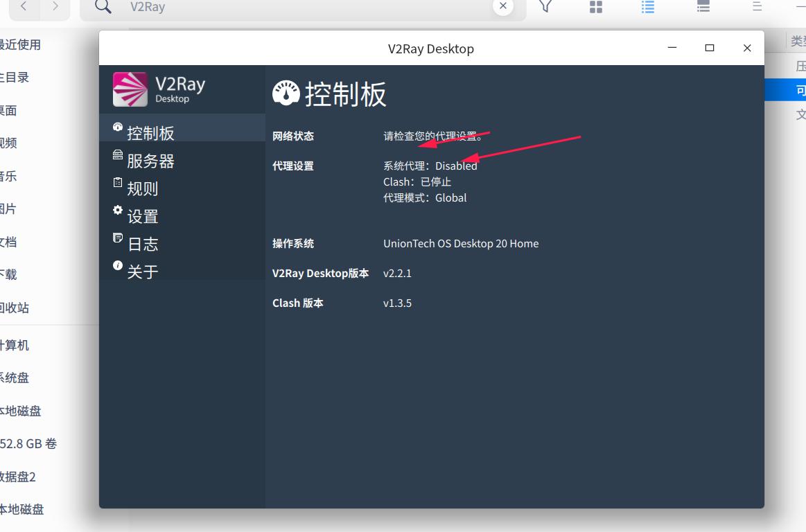Click the Clash: 已停止 status text
This screenshot has width=806, height=532.
pos(417,182)
